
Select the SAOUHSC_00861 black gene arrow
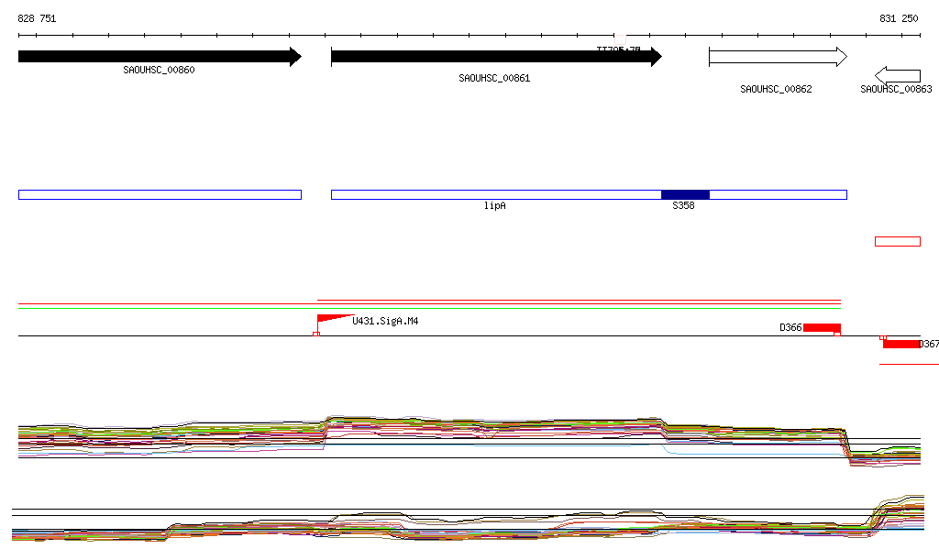pyautogui.click(x=496, y=57)
